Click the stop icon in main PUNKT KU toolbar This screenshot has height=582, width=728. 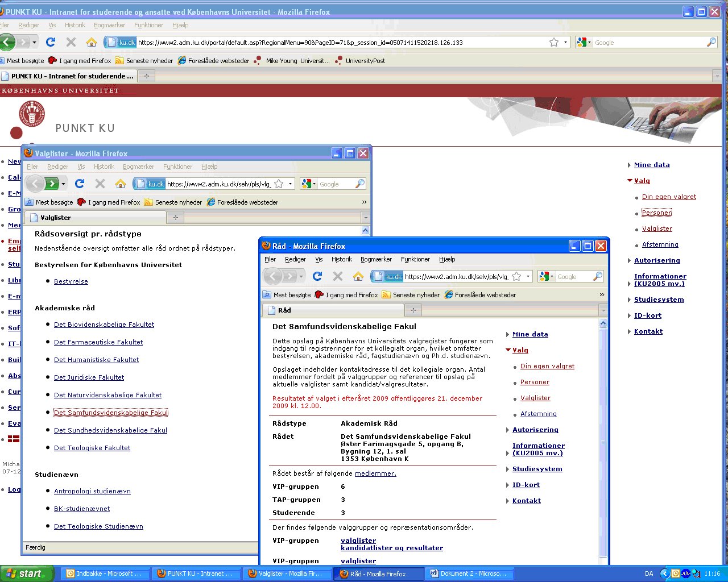71,42
